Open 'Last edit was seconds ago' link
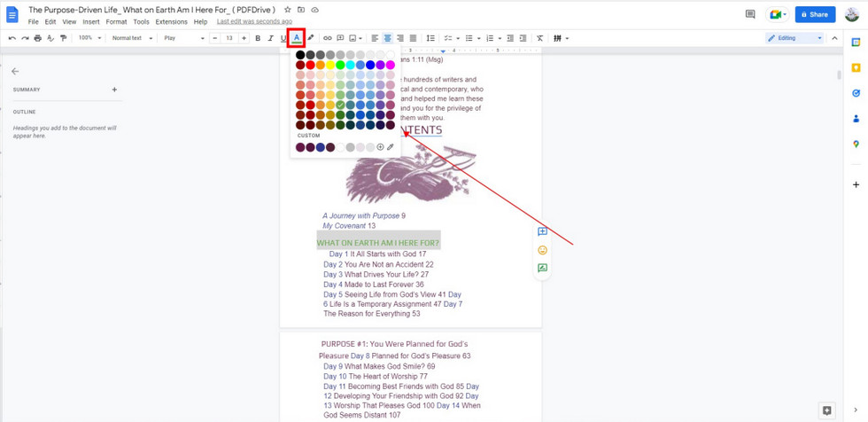This screenshot has width=868, height=422. point(254,21)
